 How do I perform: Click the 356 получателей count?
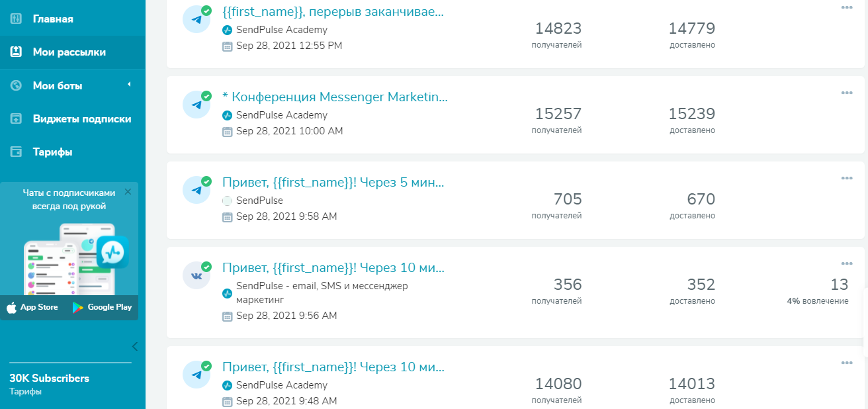pyautogui.click(x=568, y=285)
